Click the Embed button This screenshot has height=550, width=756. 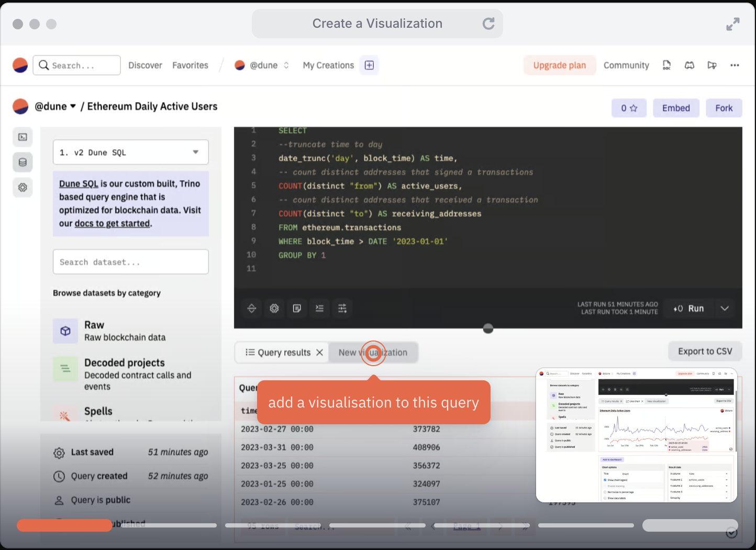click(x=676, y=108)
